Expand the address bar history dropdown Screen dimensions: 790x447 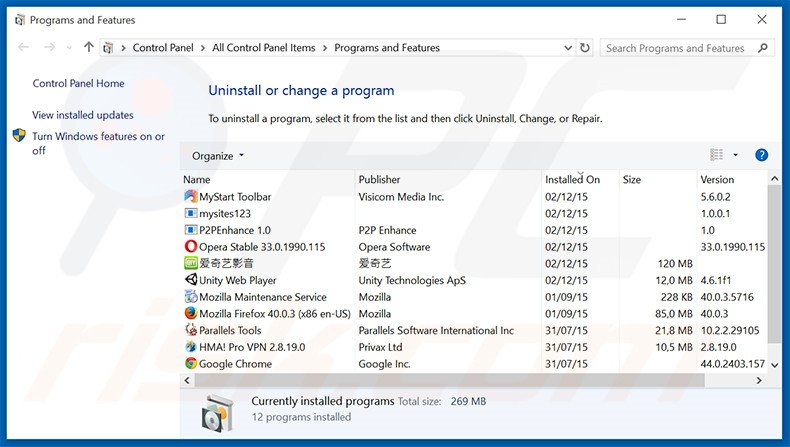[x=568, y=48]
